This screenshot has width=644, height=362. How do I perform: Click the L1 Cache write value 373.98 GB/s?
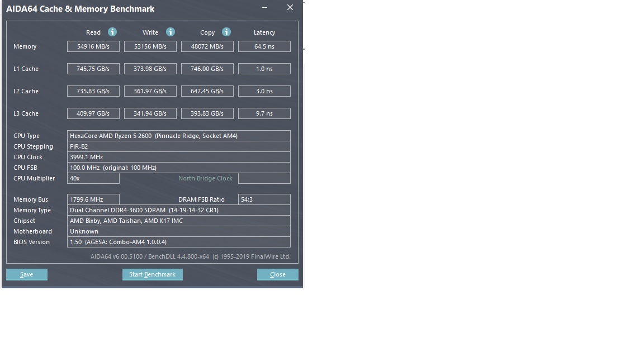pyautogui.click(x=150, y=69)
